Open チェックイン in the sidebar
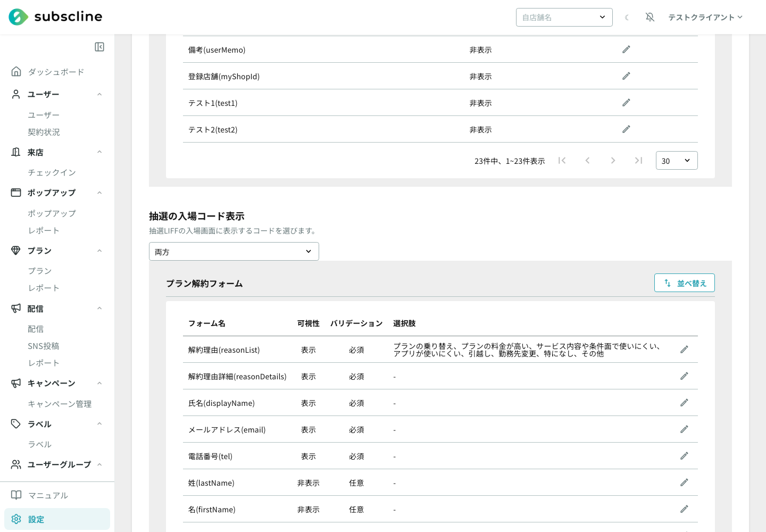 pyautogui.click(x=52, y=172)
